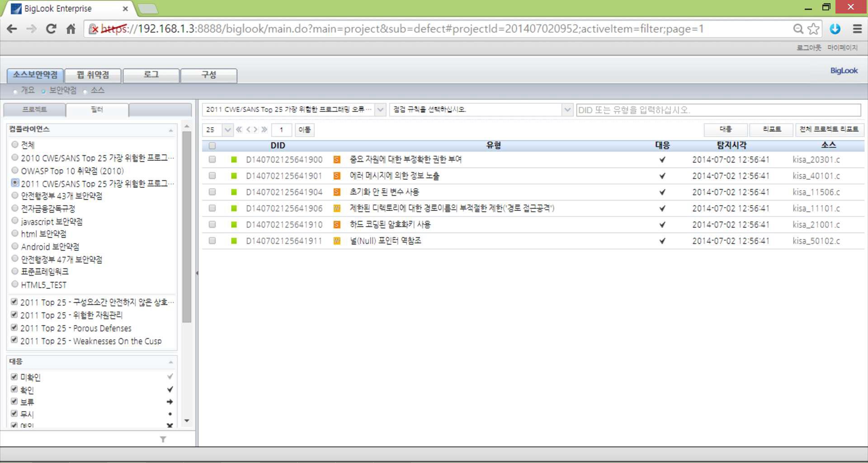
Task: Uncheck the 미확인 response filter
Action: point(14,376)
